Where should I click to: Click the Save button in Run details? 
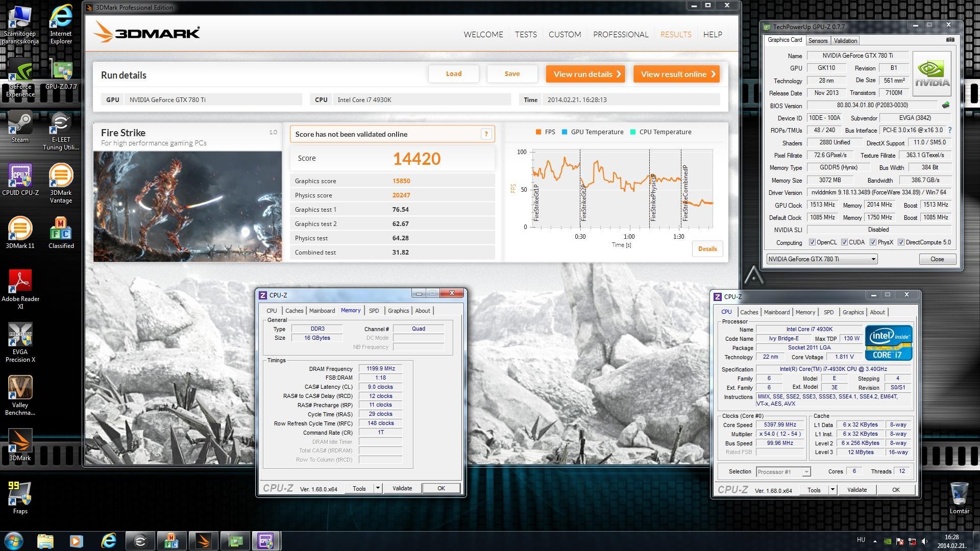click(512, 74)
